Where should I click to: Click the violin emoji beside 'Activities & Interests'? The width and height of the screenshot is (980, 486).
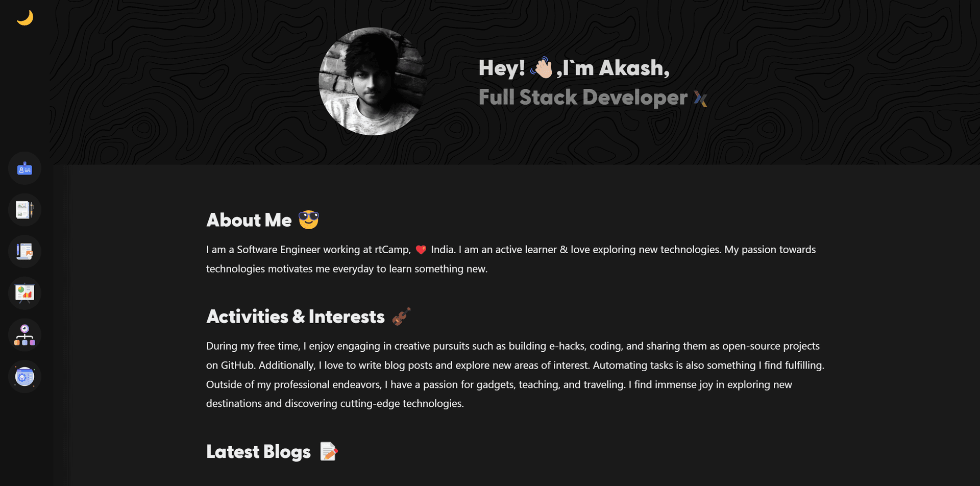(x=401, y=317)
